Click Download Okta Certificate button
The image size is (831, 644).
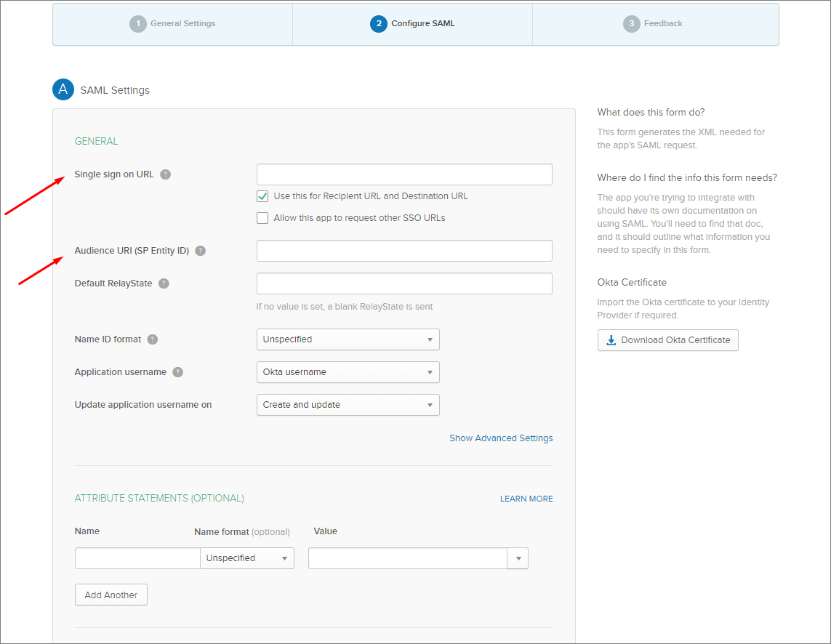click(x=667, y=340)
